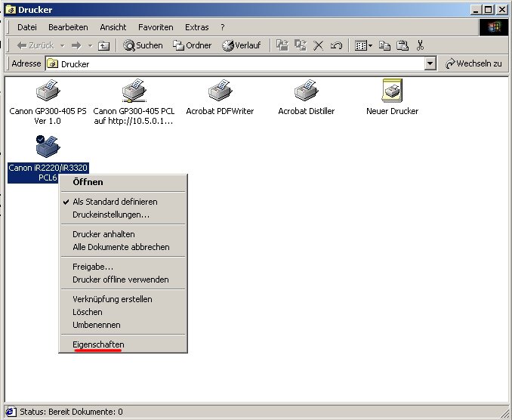This screenshot has height=420, width=512.
Task: Expand the Zurück history dropdown arrow
Action: (x=63, y=45)
